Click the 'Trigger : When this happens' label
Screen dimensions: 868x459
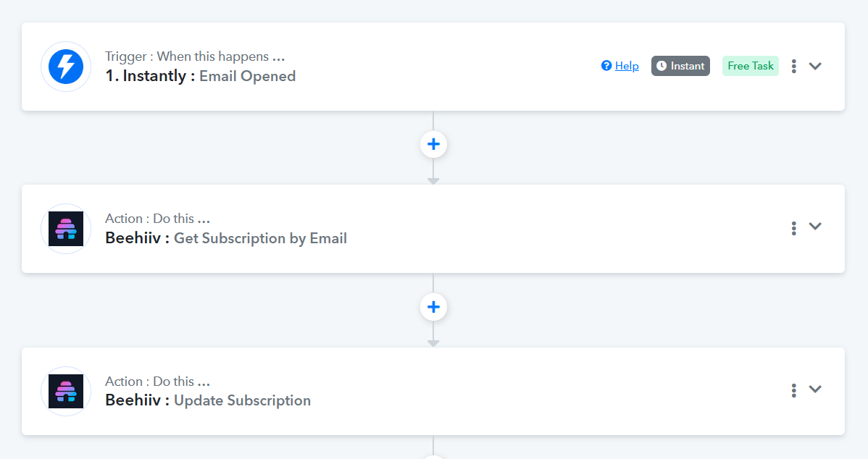(194, 56)
